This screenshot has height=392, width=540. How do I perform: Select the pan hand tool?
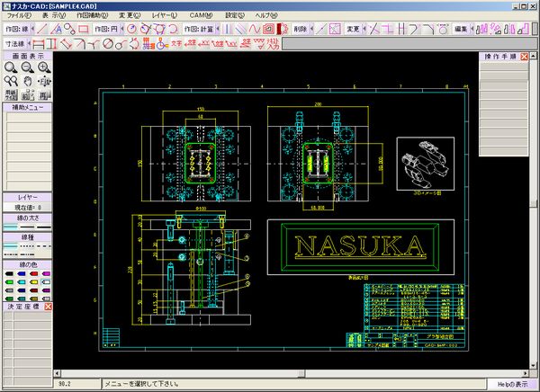pos(28,81)
